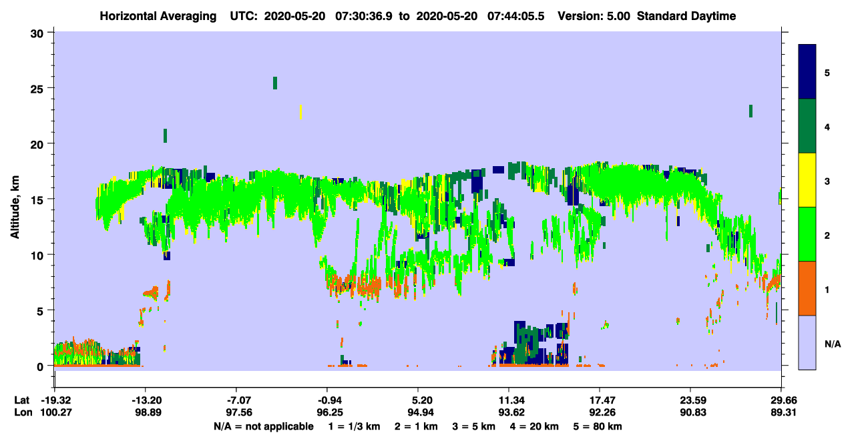Click the '4 = 20 km' legend entry

[x=534, y=426]
